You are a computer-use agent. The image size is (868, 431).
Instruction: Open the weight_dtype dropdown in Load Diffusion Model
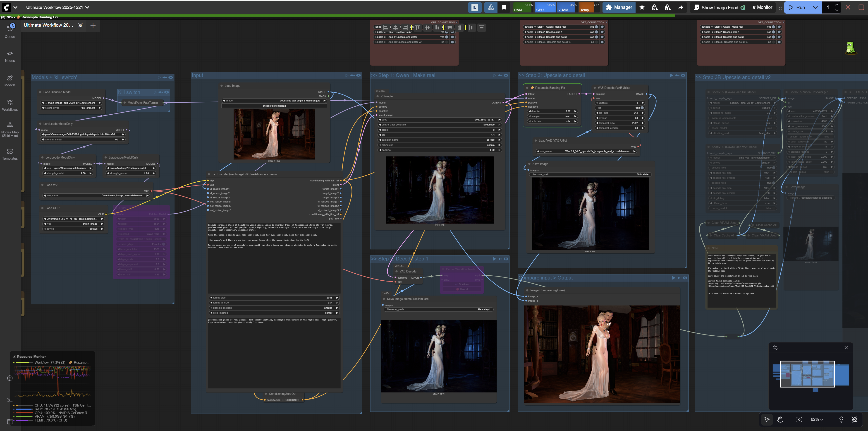pos(71,108)
